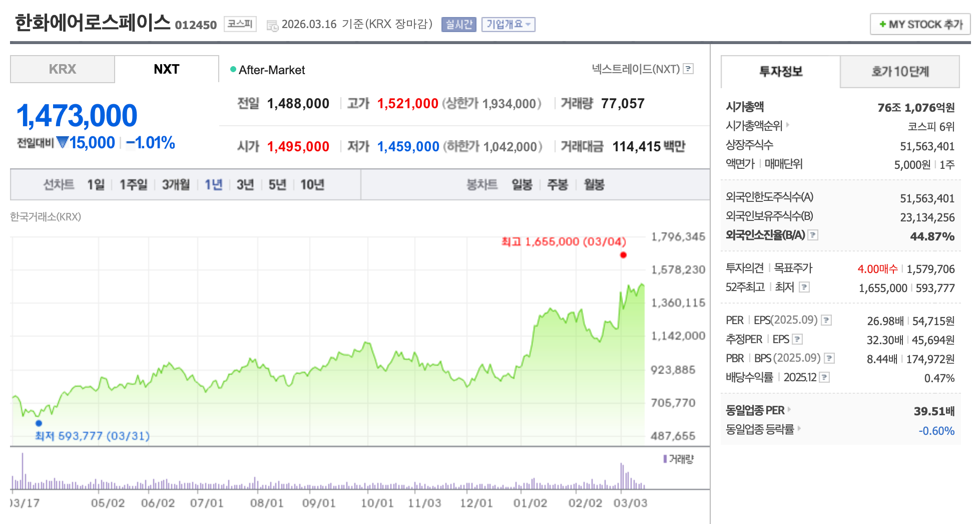Click the calendar icon beside the 2026.03.16 date
Viewport: 980px width, 524px height.
click(x=272, y=26)
